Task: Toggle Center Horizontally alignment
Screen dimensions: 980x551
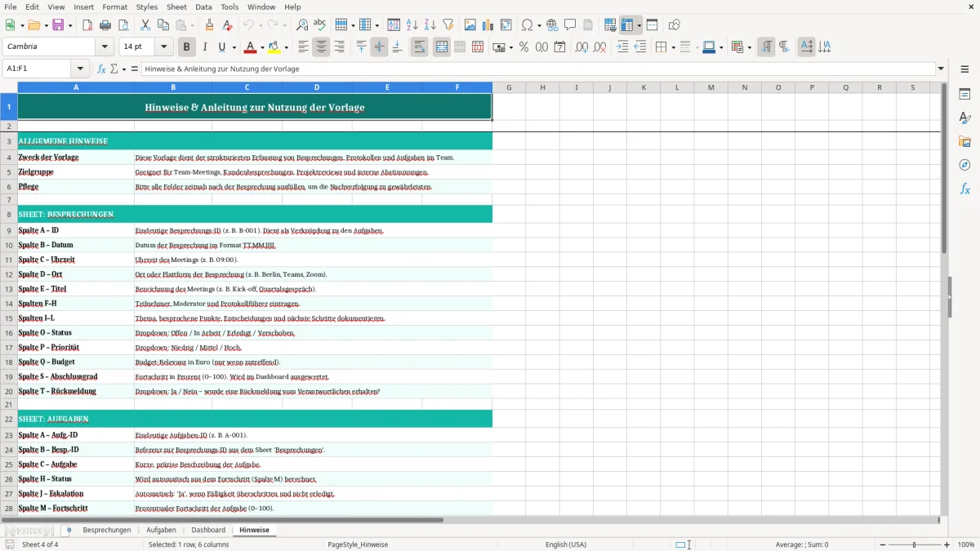Action: [321, 47]
